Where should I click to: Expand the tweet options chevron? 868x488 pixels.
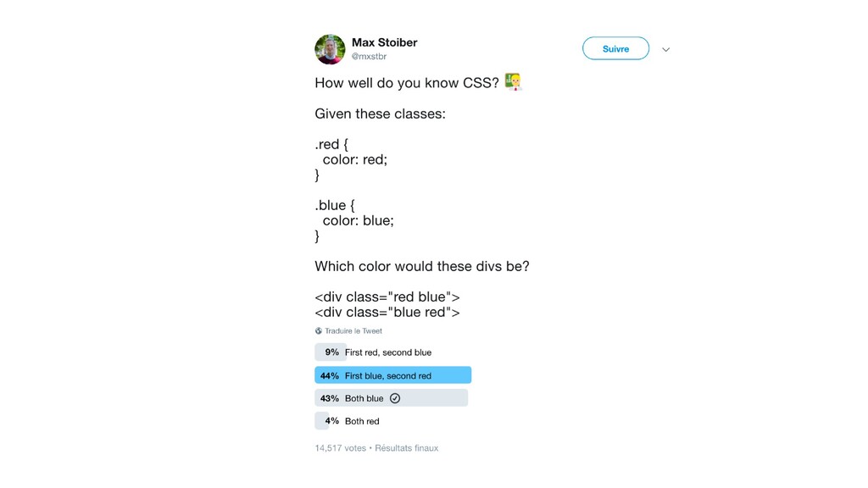coord(666,49)
